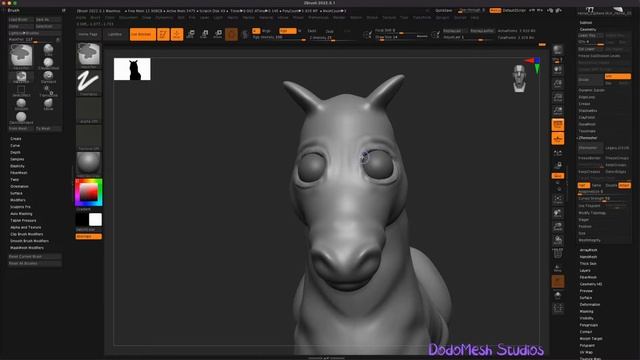Select the Smooth brush in Brush palette
Screen dimensions: 640x360
click(x=21, y=104)
